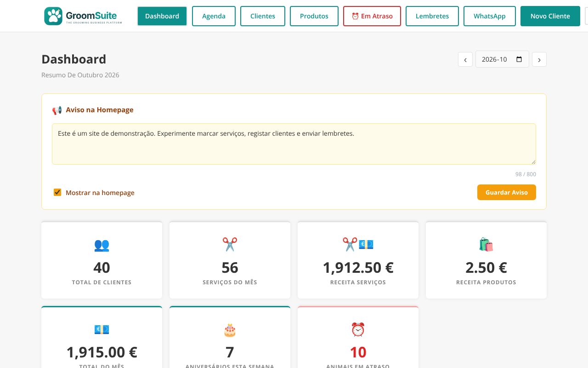Click the megaphone icon beside Aviso na Homepage

[57, 110]
